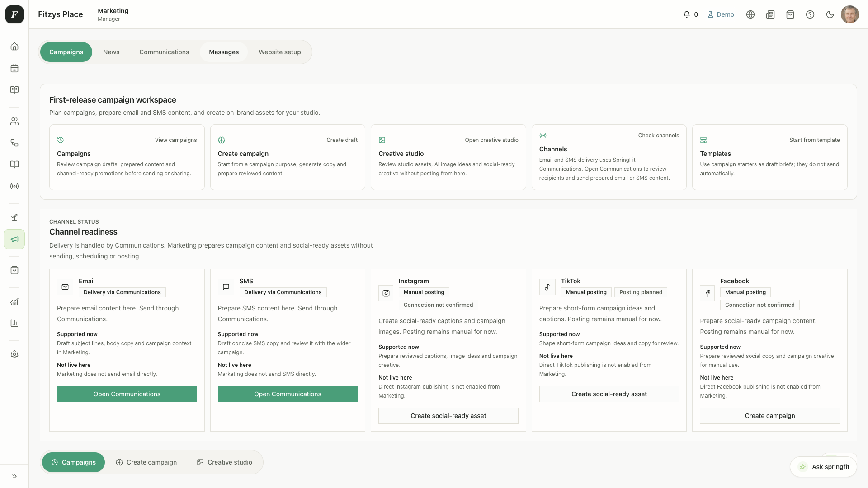This screenshot has width=868, height=488.
Task: Click Open creative studio link
Action: [x=491, y=140]
